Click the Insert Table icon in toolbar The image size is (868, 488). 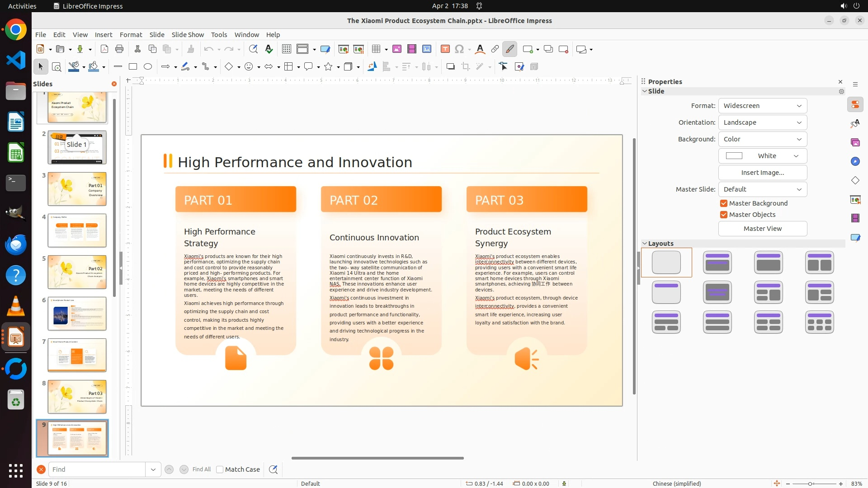[x=376, y=49]
